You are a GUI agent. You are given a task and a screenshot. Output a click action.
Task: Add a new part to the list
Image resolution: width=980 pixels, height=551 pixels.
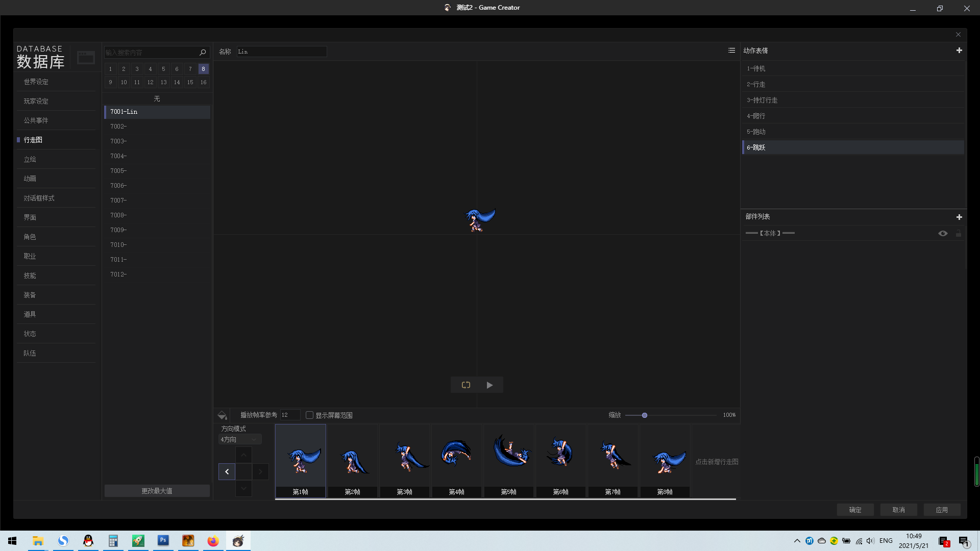959,217
